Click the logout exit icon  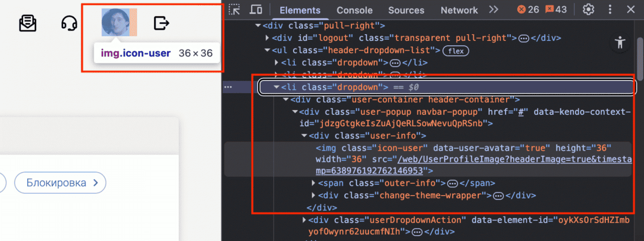coord(161,23)
